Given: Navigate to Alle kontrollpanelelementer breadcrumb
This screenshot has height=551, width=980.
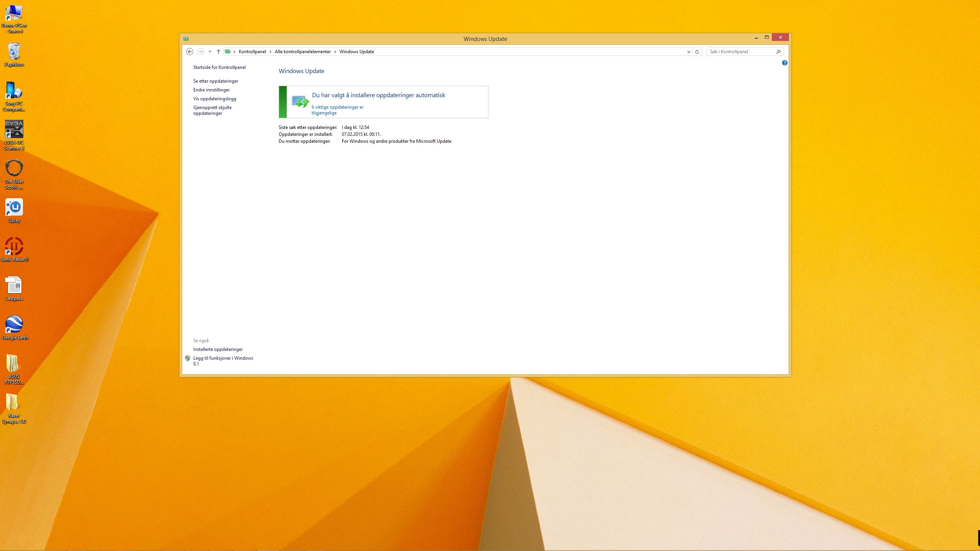Looking at the screenshot, I should tap(302, 52).
